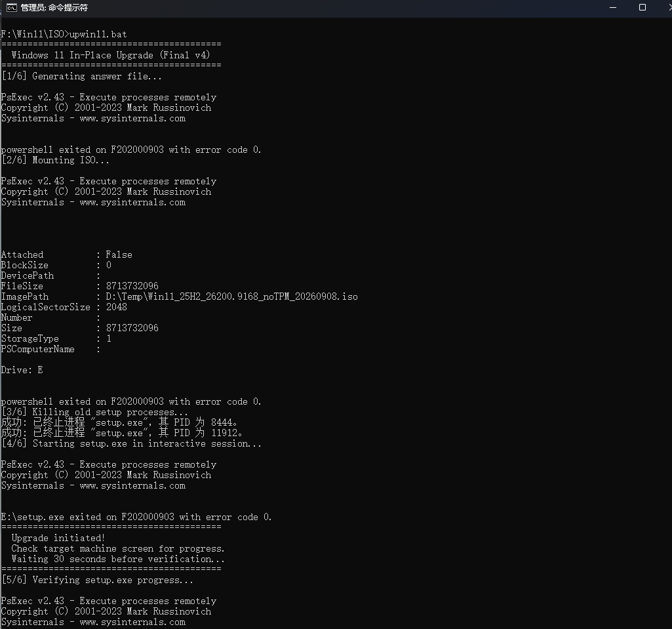672x629 pixels.
Task: Click the 'FileSize : 8713732096' row
Action: tap(80, 286)
